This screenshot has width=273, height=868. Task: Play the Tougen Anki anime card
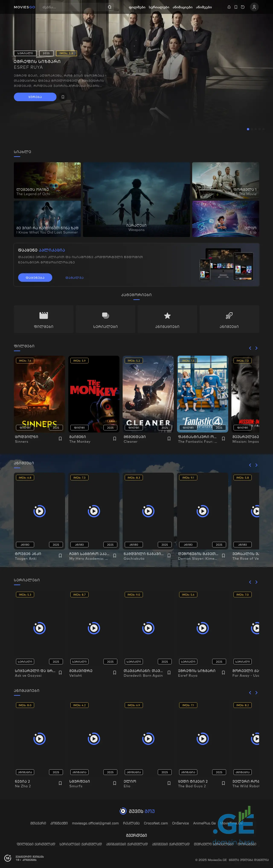[x=39, y=511]
